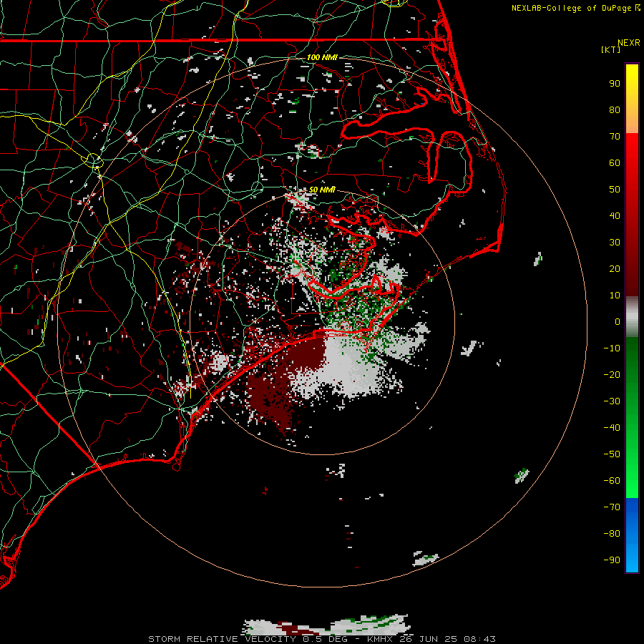644x644 pixels.
Task: Click the 90 value on velocity scale
Action: pyautogui.click(x=615, y=84)
